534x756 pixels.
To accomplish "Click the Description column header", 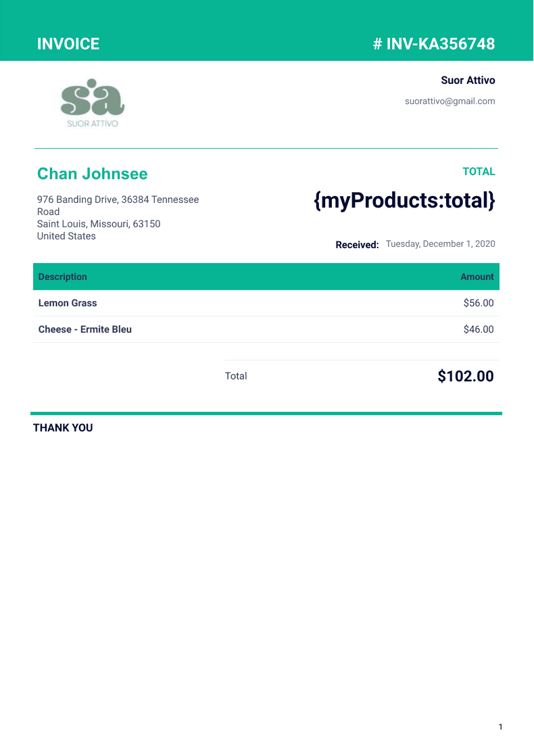I will click(x=63, y=277).
